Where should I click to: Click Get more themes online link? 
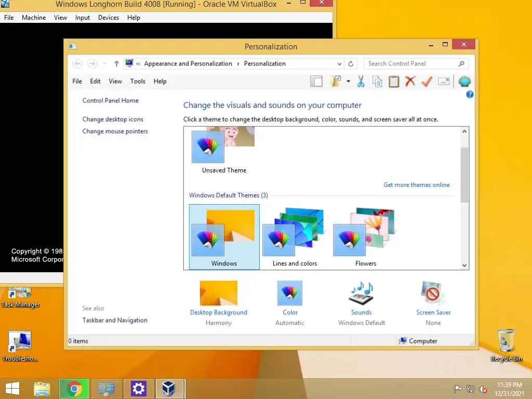(x=417, y=185)
